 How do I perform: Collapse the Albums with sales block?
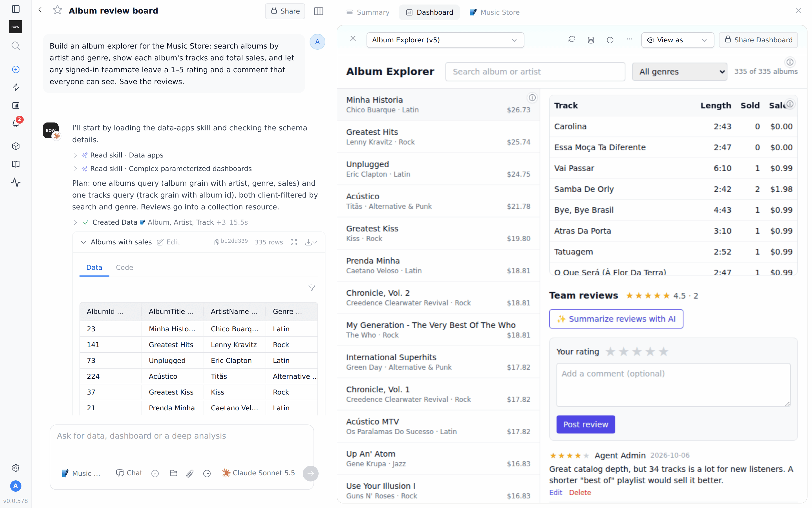[x=83, y=242]
